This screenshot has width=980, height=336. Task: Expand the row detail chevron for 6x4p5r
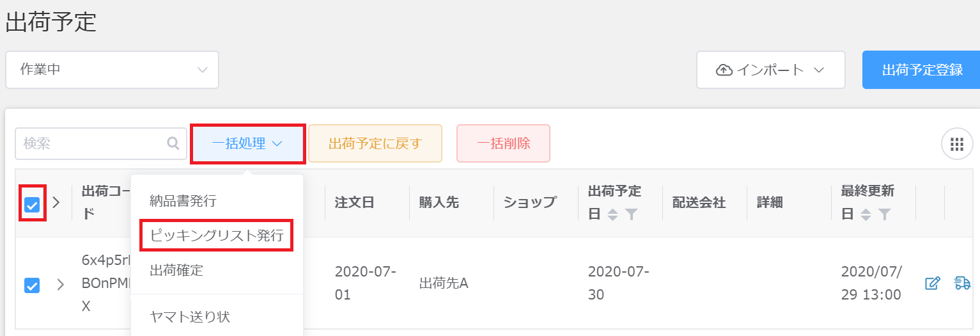coord(61,285)
